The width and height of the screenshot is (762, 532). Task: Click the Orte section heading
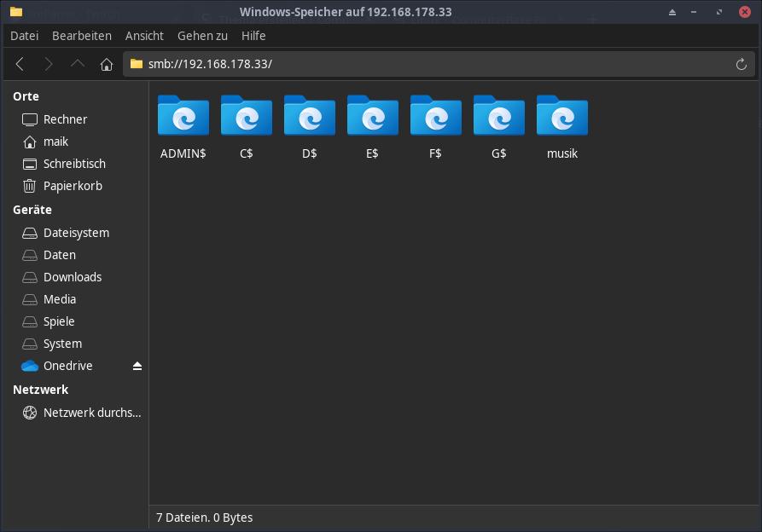[x=26, y=96]
